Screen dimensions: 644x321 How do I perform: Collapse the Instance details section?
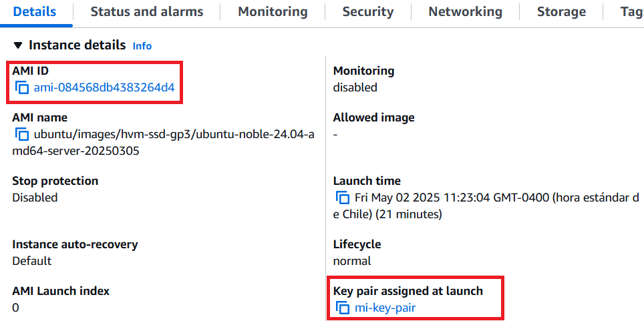pos(18,45)
